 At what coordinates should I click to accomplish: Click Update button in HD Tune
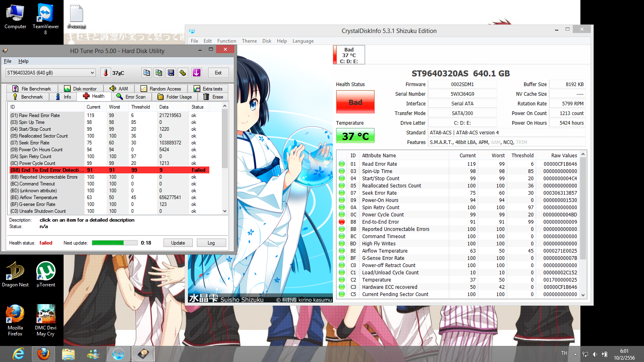pyautogui.click(x=178, y=243)
